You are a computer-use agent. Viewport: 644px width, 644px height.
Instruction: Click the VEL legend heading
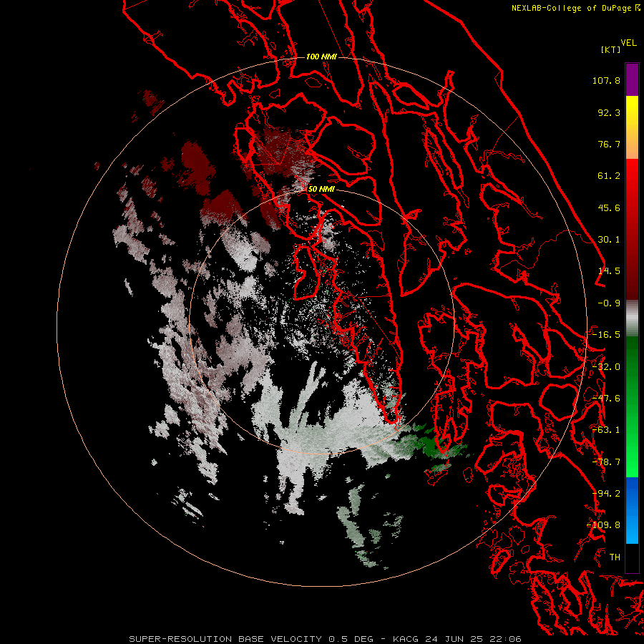click(x=628, y=43)
